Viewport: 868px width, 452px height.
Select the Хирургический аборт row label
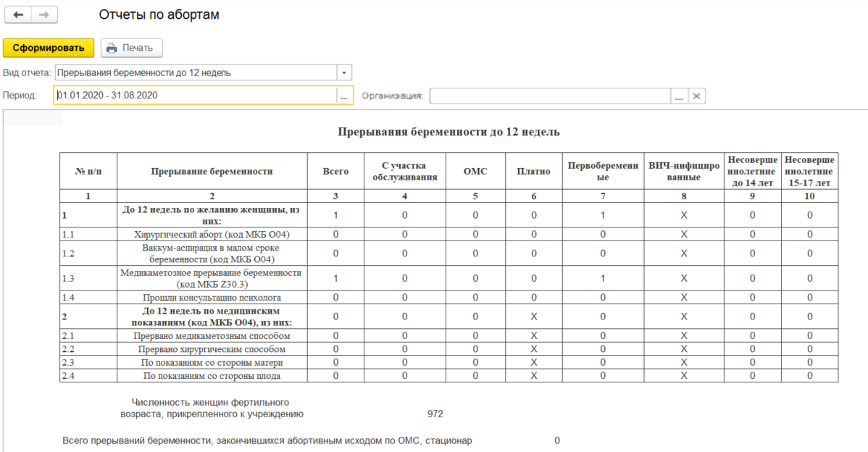(x=212, y=234)
